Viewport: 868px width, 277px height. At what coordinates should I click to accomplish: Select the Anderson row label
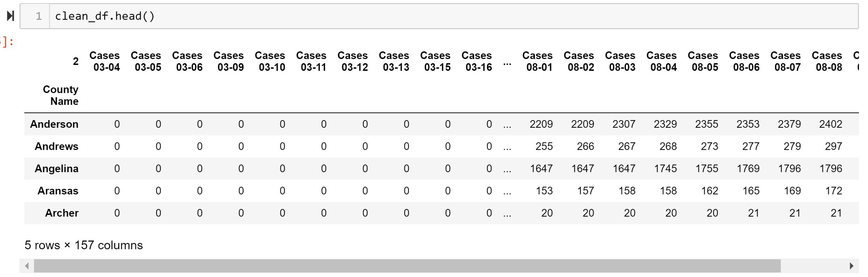pyautogui.click(x=54, y=124)
